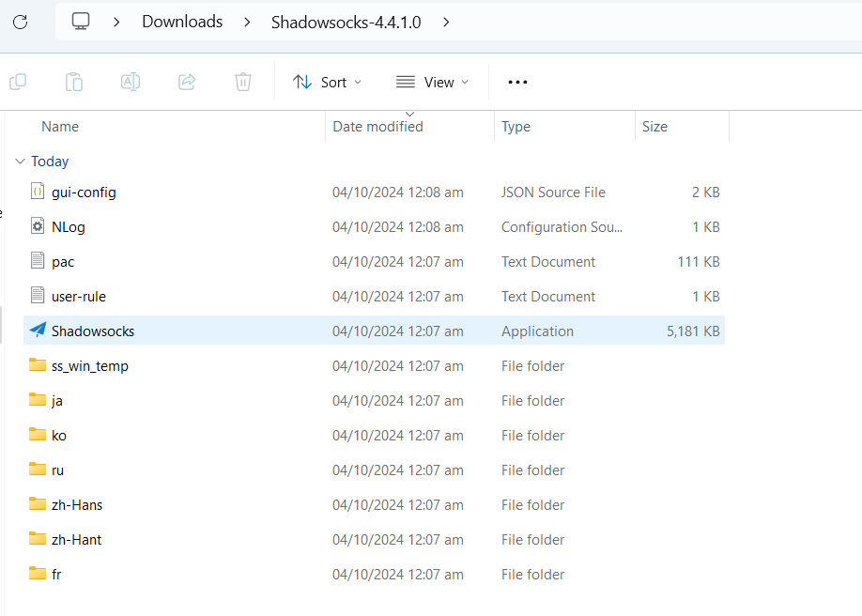862x616 pixels.
Task: Select the pac file name
Action: point(63,262)
